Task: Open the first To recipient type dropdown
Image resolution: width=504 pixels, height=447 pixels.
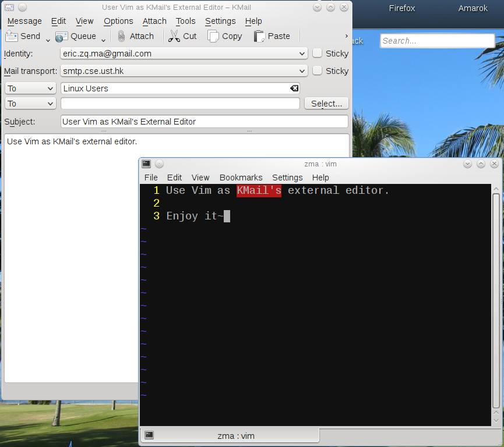Action: point(30,88)
